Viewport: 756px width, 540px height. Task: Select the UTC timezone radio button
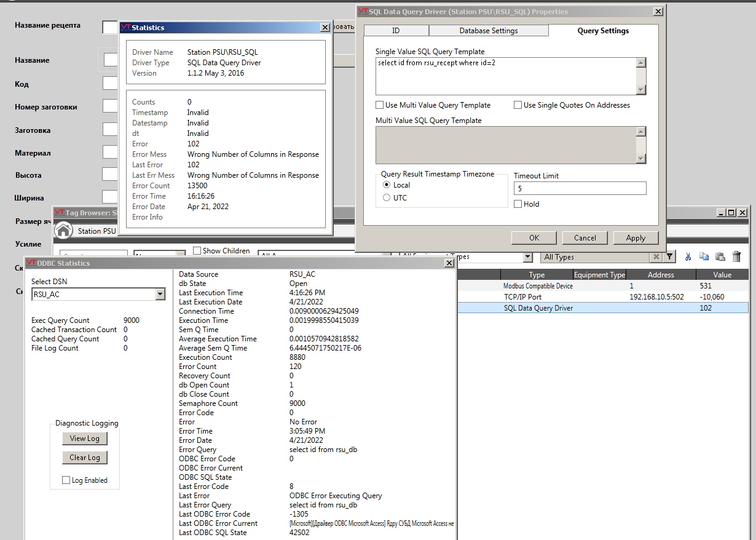(x=387, y=198)
